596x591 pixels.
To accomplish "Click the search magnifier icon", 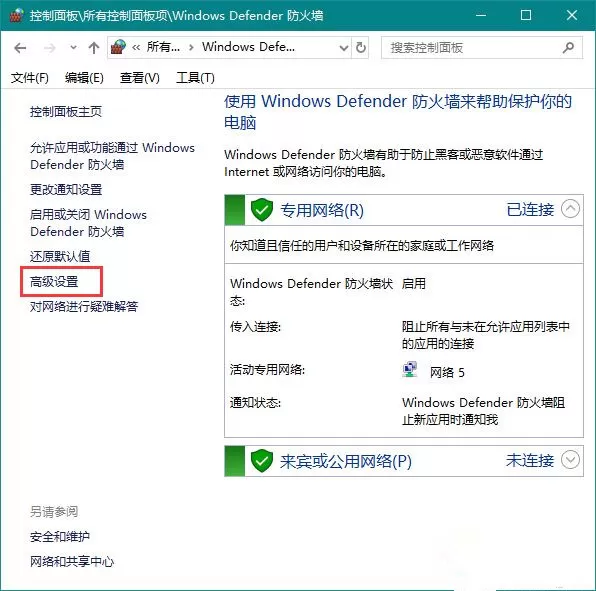I will point(568,48).
